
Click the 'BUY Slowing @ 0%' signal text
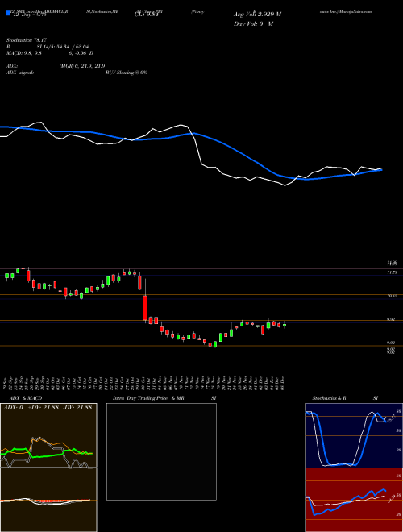point(127,73)
